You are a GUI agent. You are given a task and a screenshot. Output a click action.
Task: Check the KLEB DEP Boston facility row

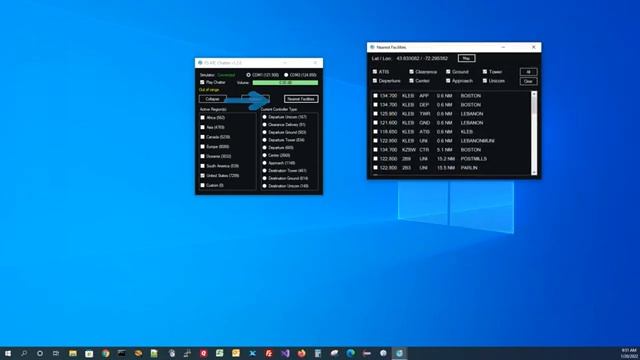(x=376, y=105)
